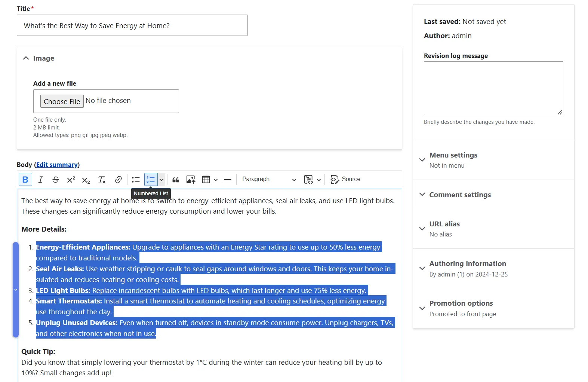Switch editor to Source mode
This screenshot has width=588, height=382.
coord(345,180)
